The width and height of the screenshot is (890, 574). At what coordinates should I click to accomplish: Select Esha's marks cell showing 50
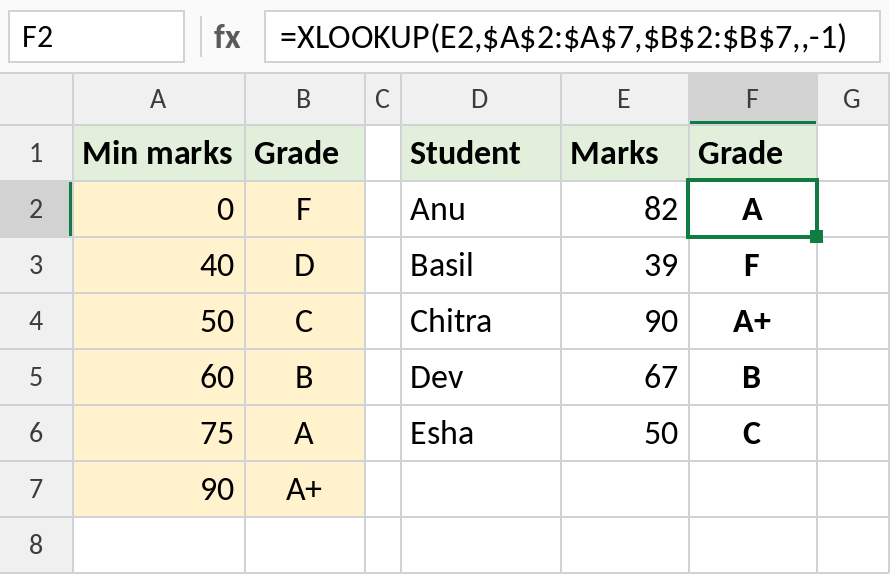625,433
